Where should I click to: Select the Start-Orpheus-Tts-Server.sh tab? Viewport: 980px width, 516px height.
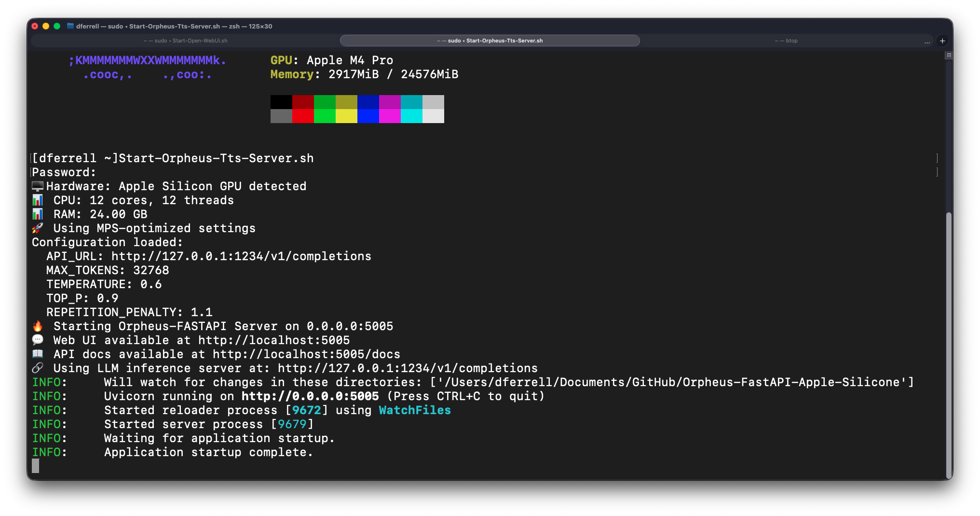(x=490, y=41)
